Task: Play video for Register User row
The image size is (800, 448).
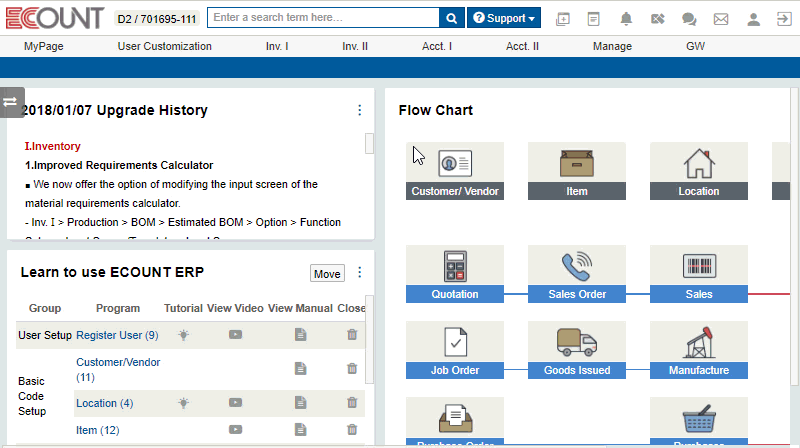Action: click(235, 335)
